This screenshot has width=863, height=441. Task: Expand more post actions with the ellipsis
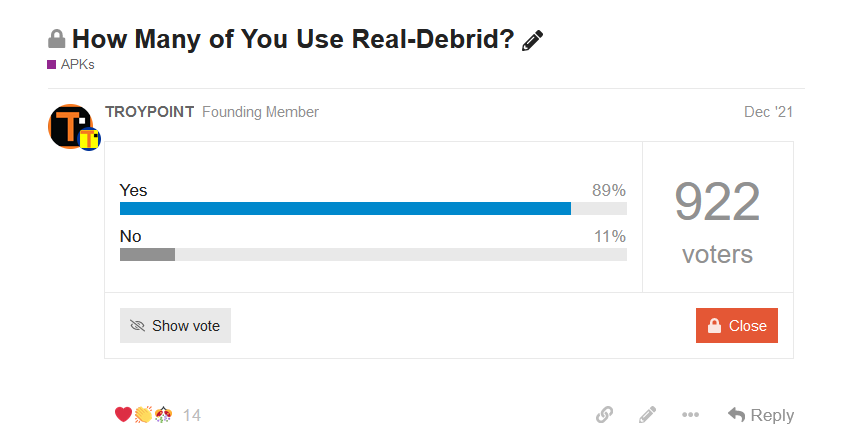click(x=690, y=414)
